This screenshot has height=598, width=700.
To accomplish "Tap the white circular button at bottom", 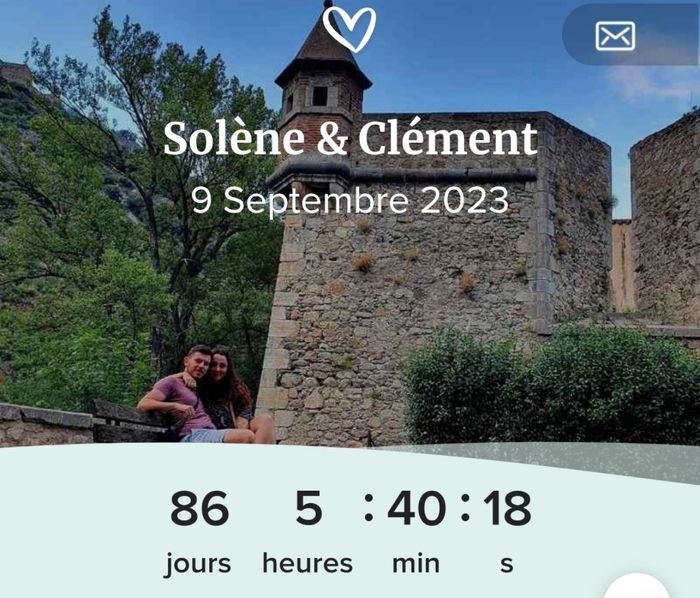I will tap(637, 586).
